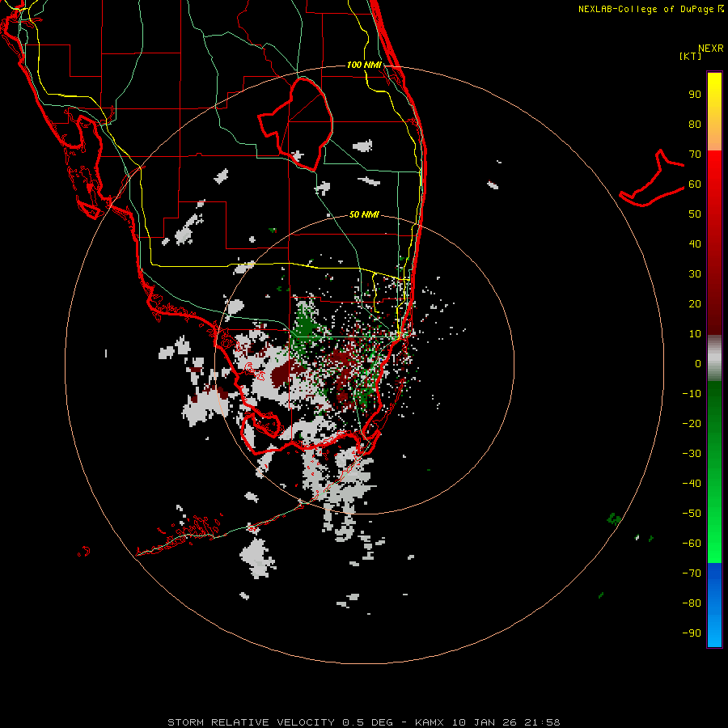Click the NEXLAB-College of DuPage watermark text
The image size is (728, 728).
[650, 9]
